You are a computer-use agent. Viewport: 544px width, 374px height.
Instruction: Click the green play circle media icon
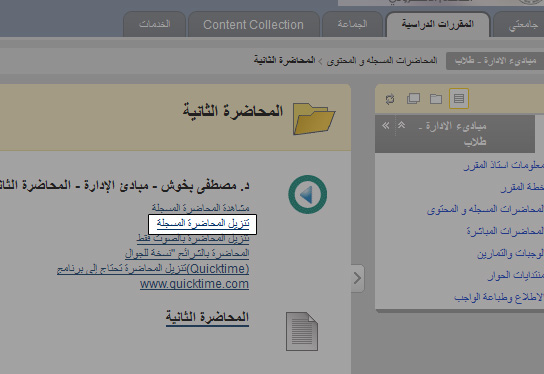307,194
